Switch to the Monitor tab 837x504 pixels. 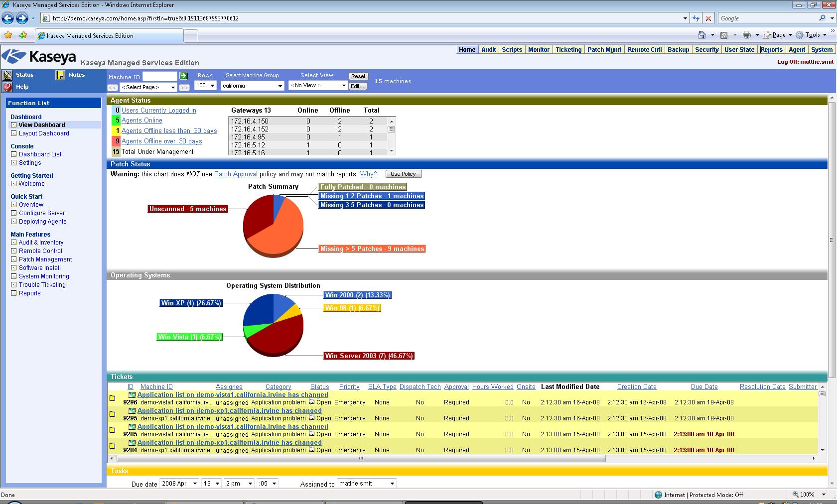click(x=539, y=50)
